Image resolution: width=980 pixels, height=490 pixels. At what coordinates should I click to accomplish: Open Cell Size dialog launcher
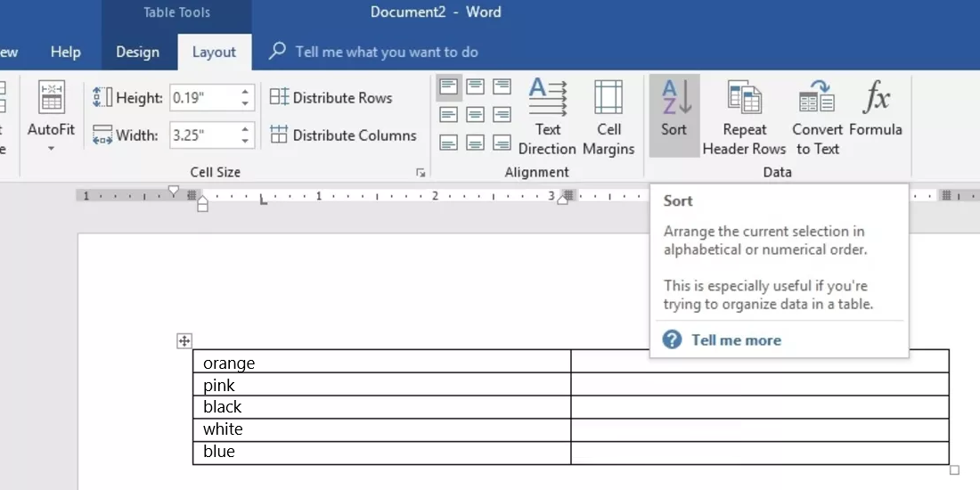[421, 173]
